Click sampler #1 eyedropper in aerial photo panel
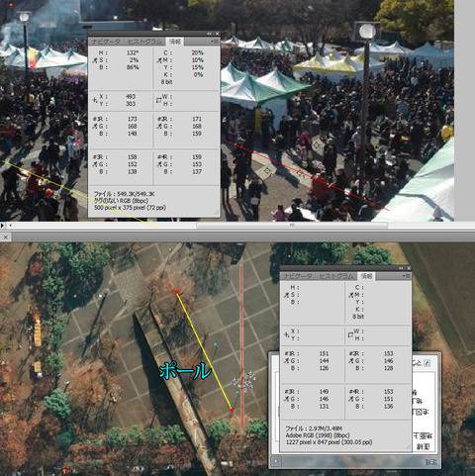Viewport: 475px width, 476px height. pos(286,361)
